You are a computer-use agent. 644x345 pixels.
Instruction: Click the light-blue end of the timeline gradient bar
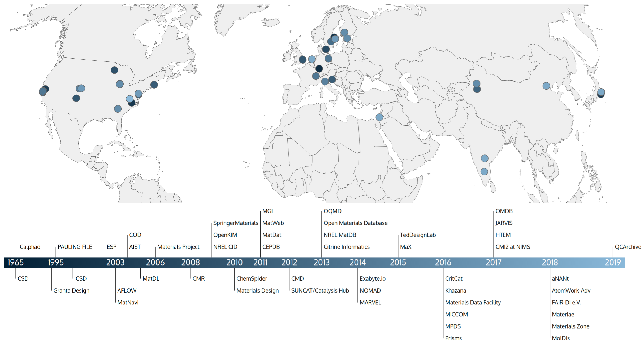[621, 263]
